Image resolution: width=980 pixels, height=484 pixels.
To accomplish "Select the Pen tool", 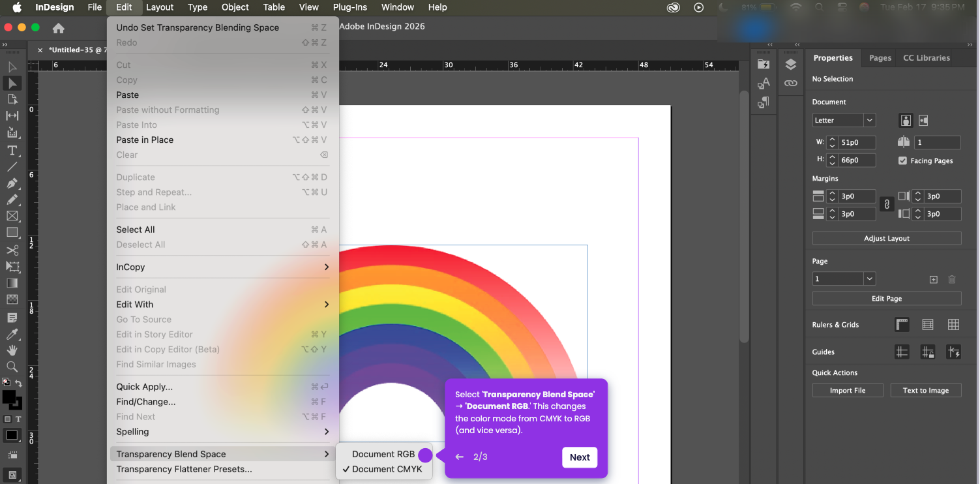I will coord(12,183).
